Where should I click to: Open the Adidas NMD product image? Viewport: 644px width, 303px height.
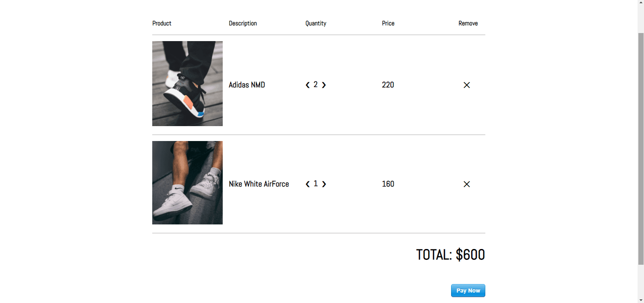[187, 83]
